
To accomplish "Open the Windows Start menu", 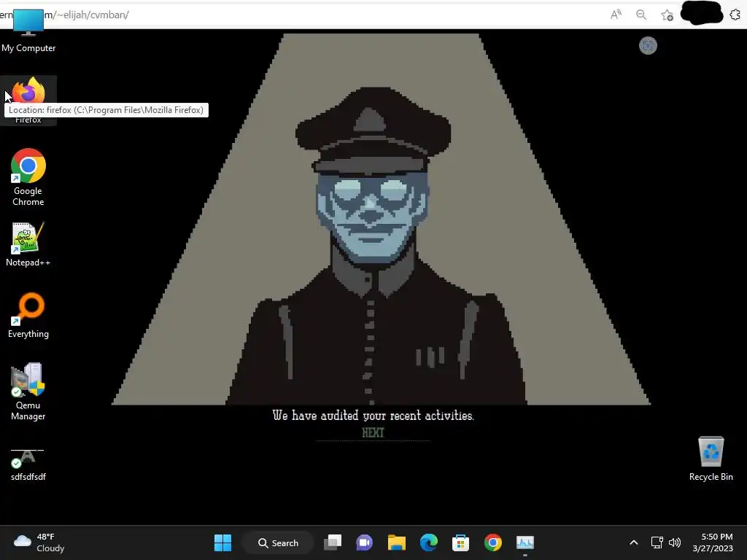I will coord(222,542).
